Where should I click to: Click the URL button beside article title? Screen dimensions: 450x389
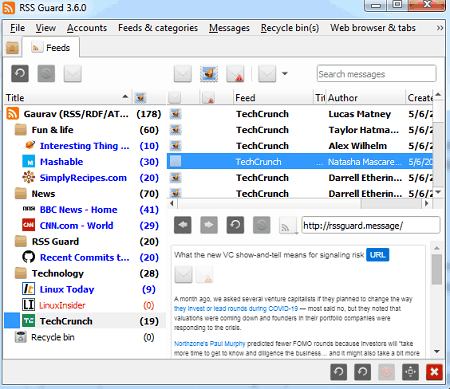377,255
